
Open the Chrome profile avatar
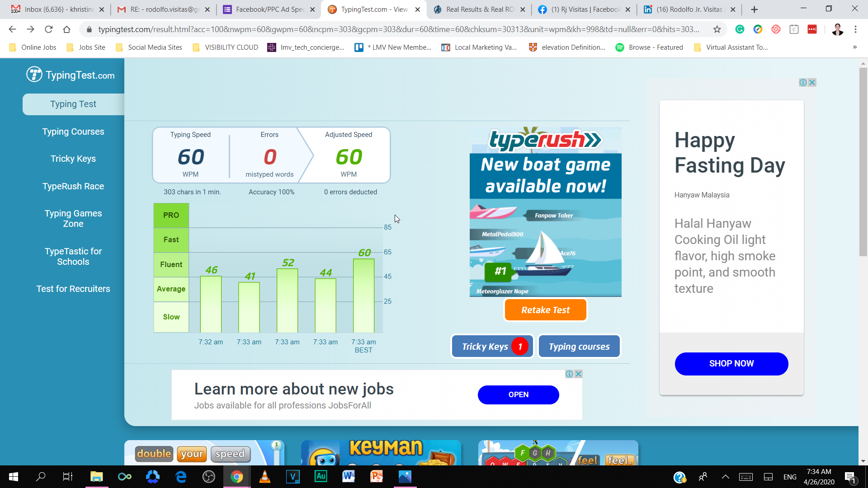pyautogui.click(x=838, y=29)
